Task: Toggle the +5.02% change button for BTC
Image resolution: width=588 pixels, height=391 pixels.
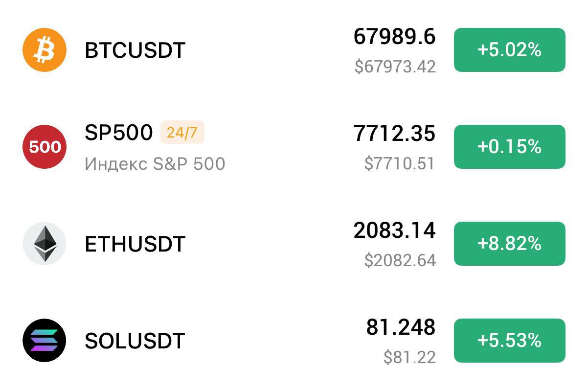Action: (x=510, y=50)
